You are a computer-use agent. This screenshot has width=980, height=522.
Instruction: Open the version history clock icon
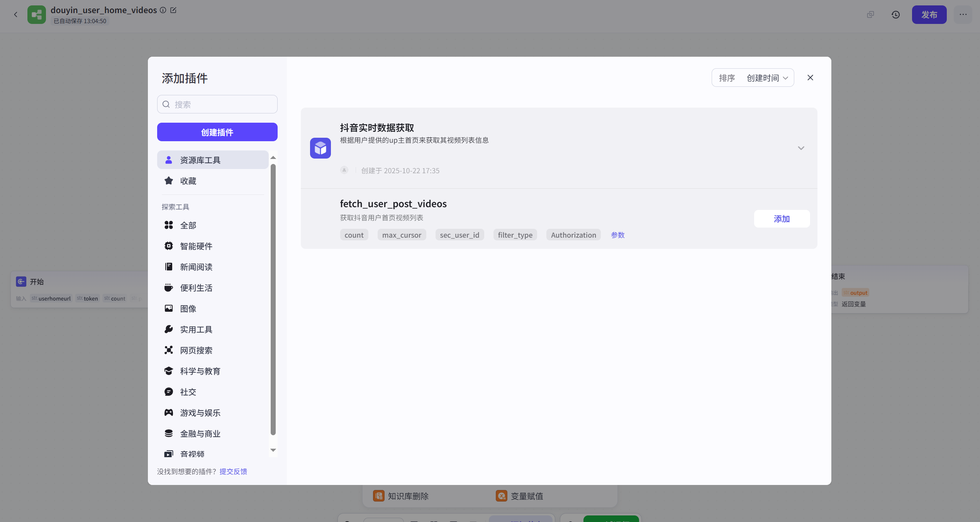895,15
